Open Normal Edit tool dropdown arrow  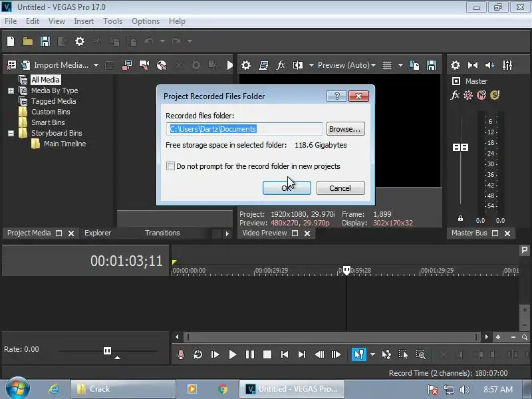(x=372, y=354)
